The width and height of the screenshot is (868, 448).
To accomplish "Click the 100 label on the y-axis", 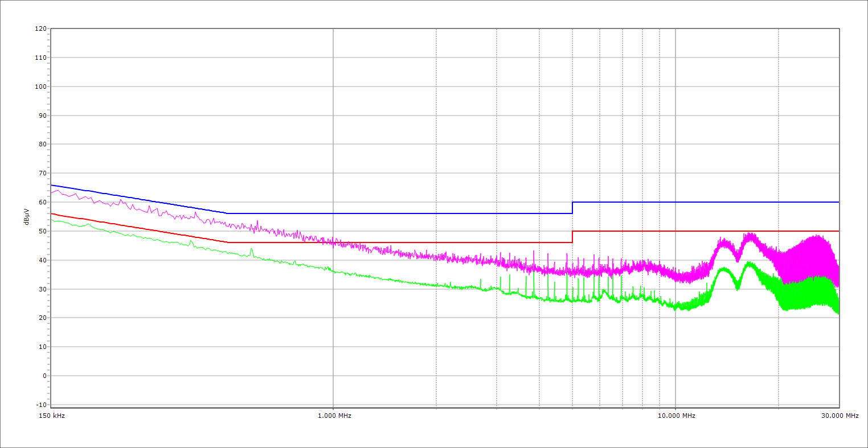I will [x=40, y=87].
